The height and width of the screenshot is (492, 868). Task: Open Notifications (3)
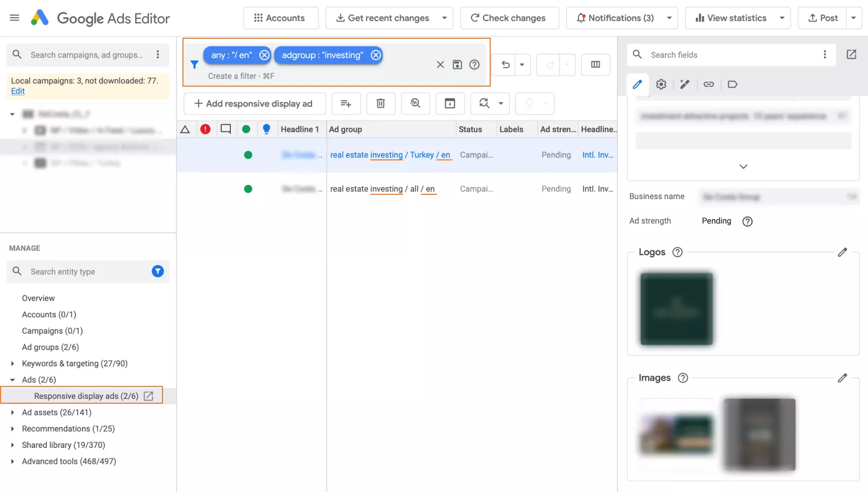[x=615, y=18]
